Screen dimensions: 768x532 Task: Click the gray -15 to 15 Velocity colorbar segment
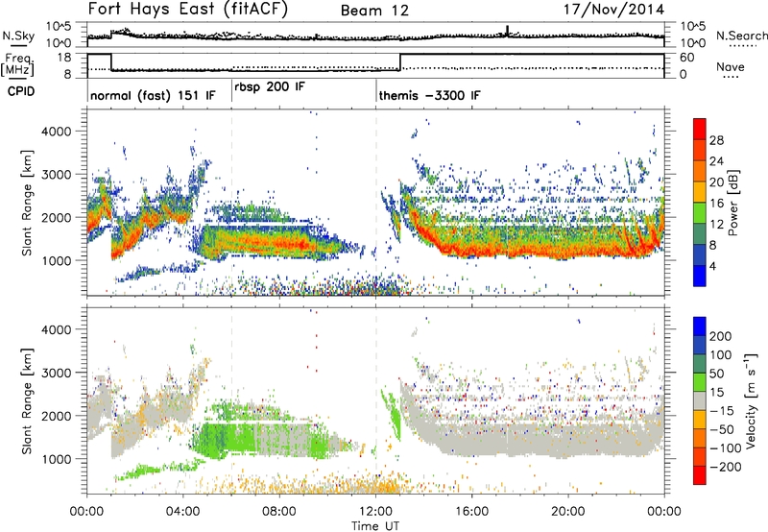700,401
